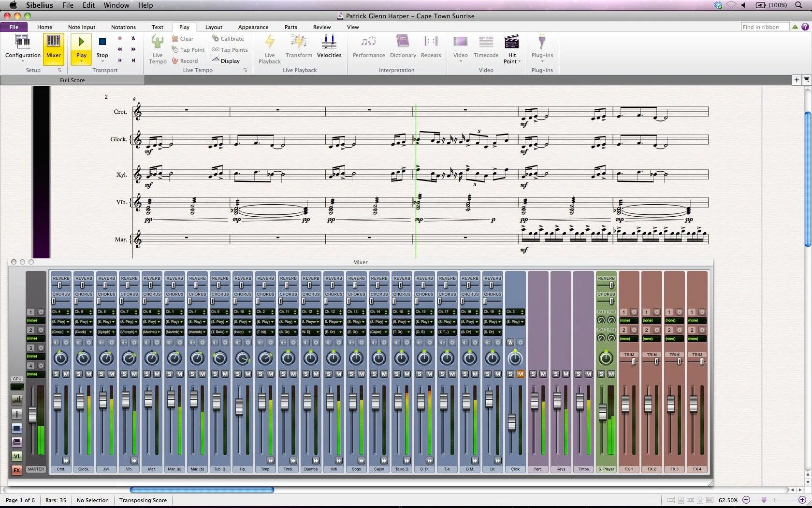Screen dimensions: 812x508
Task: Open the Live Tempo icon
Action: click(x=158, y=49)
